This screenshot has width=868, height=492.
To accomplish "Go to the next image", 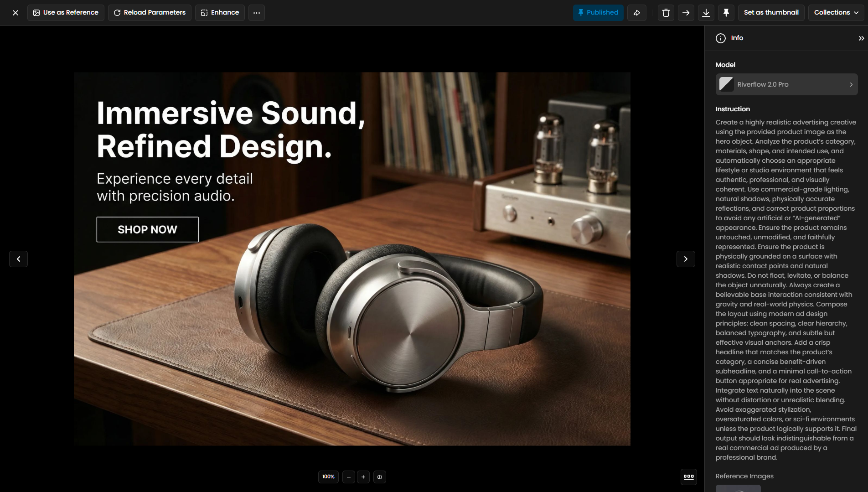I will 685,259.
